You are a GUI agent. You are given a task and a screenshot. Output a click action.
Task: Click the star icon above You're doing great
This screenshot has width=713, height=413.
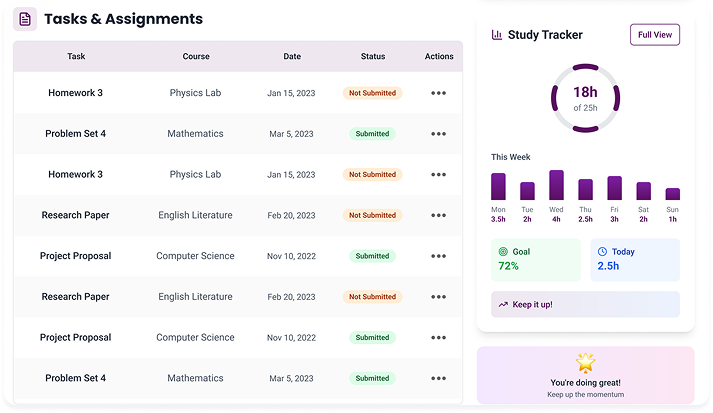(x=586, y=363)
